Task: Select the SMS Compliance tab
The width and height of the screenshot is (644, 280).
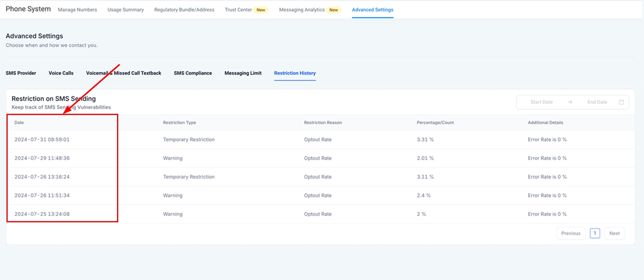Action: point(192,73)
